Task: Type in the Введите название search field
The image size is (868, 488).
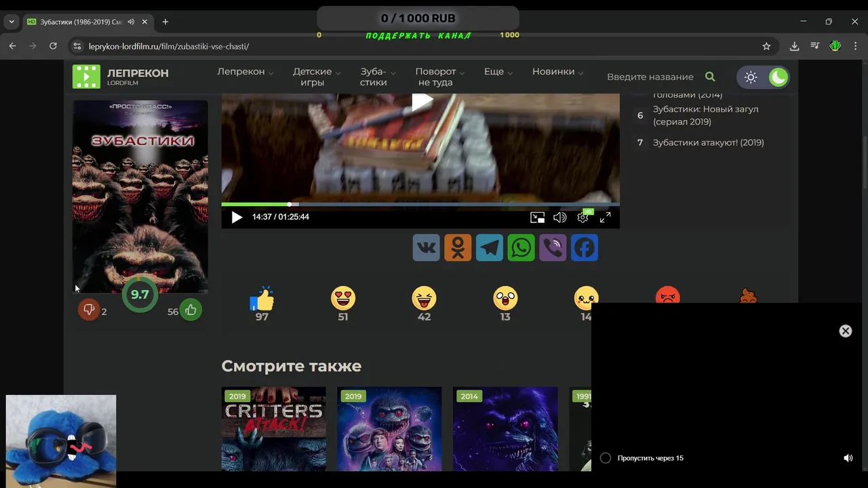Action: (650, 77)
